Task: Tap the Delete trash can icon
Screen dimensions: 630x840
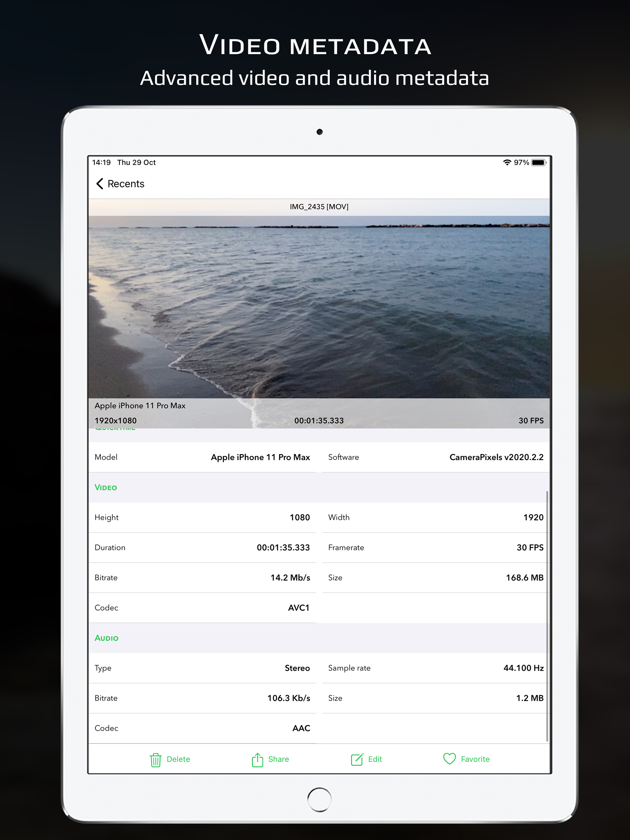Action: point(155,759)
